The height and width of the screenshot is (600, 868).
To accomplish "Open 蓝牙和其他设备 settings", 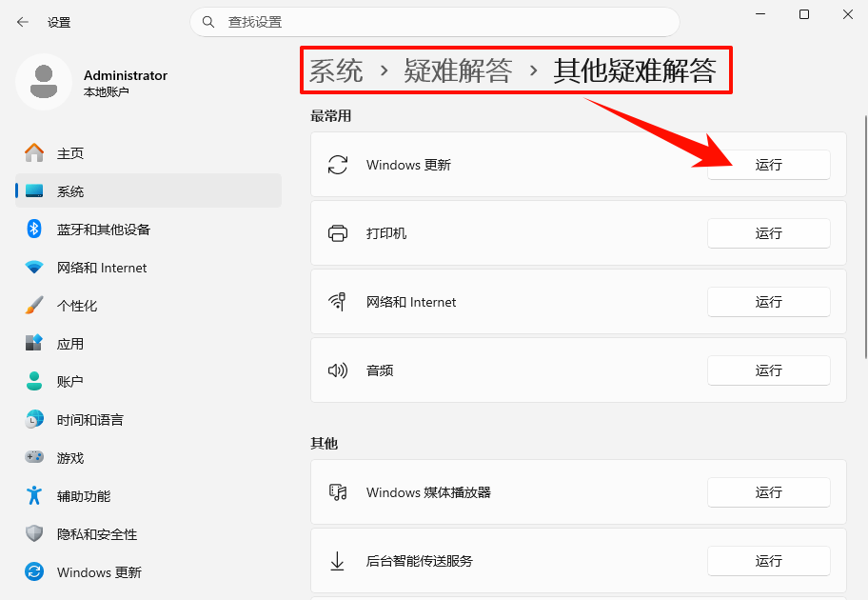I will point(148,229).
